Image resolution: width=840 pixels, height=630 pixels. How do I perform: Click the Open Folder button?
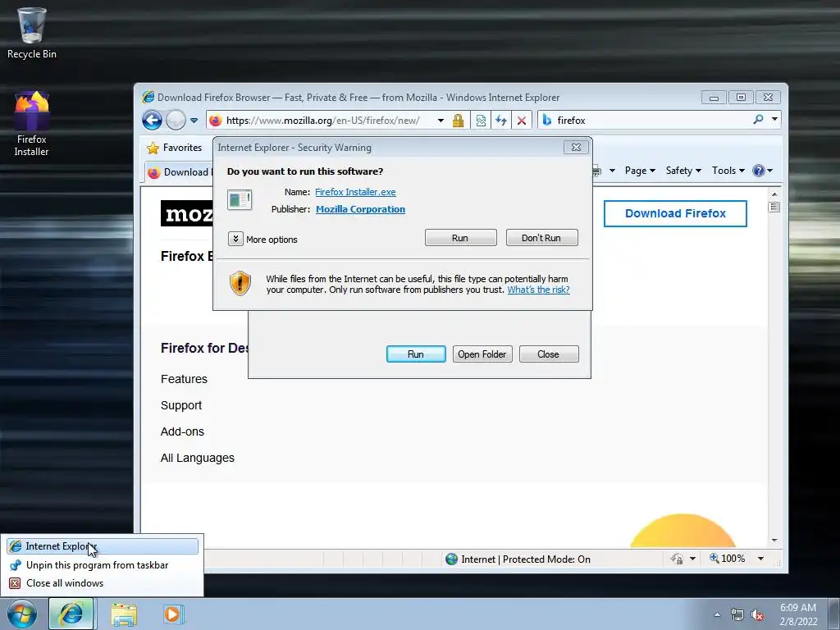click(x=482, y=354)
